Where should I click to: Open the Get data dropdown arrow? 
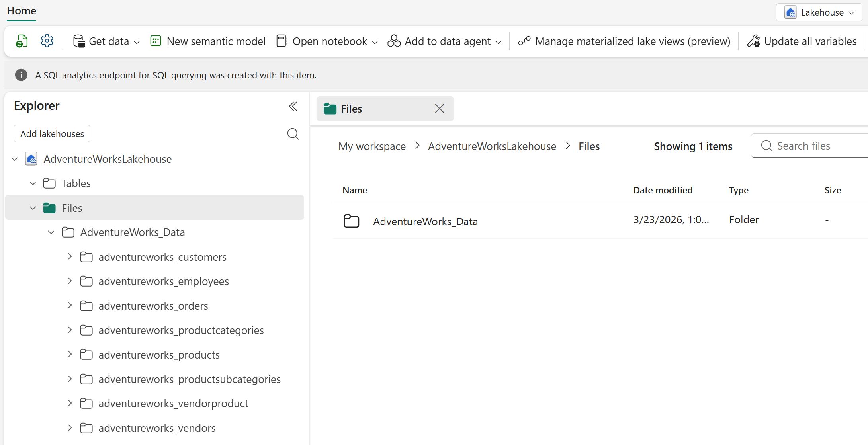point(137,42)
